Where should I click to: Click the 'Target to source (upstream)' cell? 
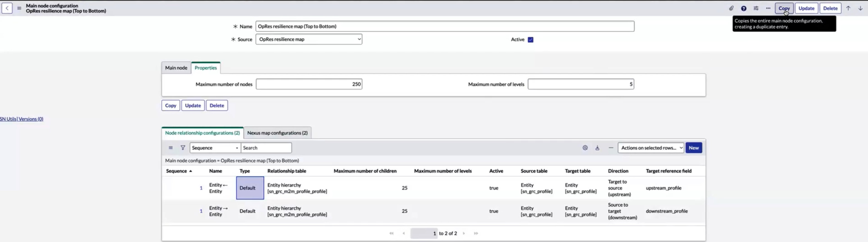[x=619, y=188]
